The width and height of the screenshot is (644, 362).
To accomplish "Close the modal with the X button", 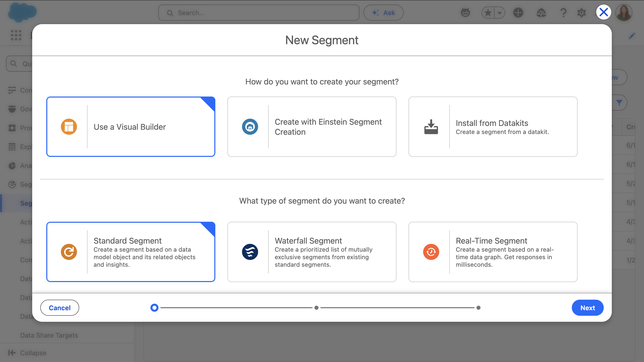I will click(603, 12).
